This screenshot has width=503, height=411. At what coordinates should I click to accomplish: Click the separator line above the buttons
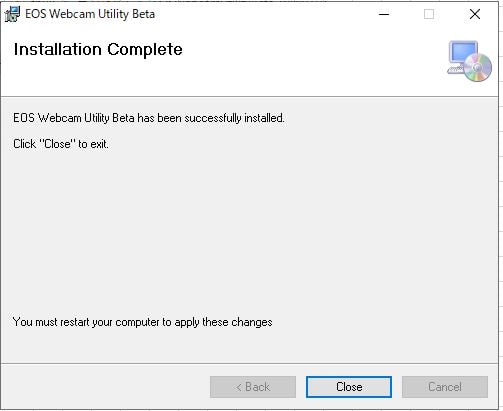249,363
